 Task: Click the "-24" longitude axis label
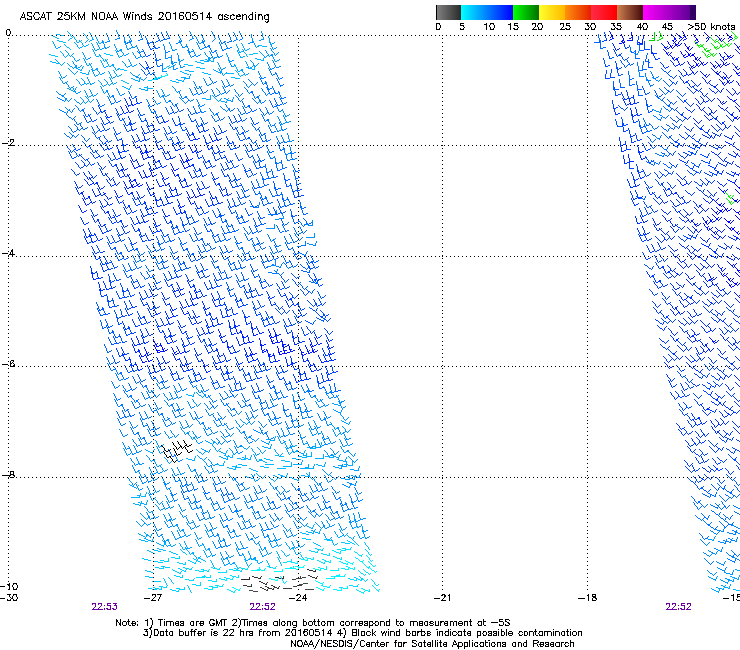tap(298, 598)
